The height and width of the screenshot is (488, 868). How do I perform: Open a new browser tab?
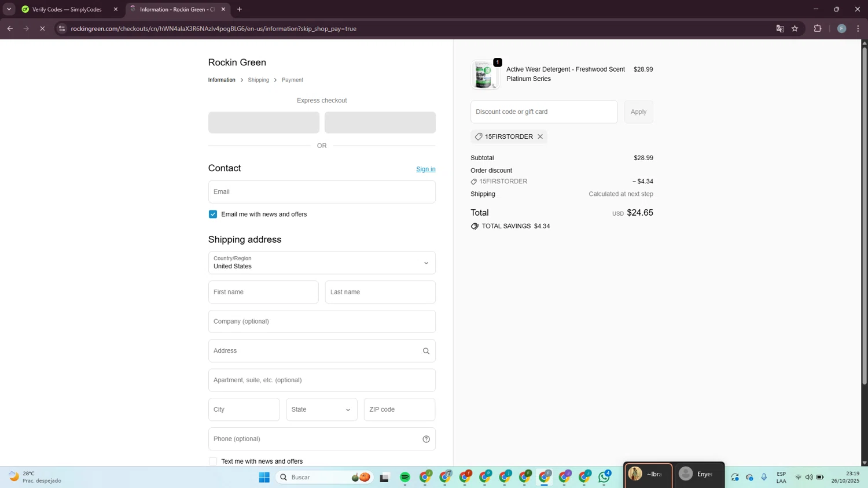pos(240,9)
